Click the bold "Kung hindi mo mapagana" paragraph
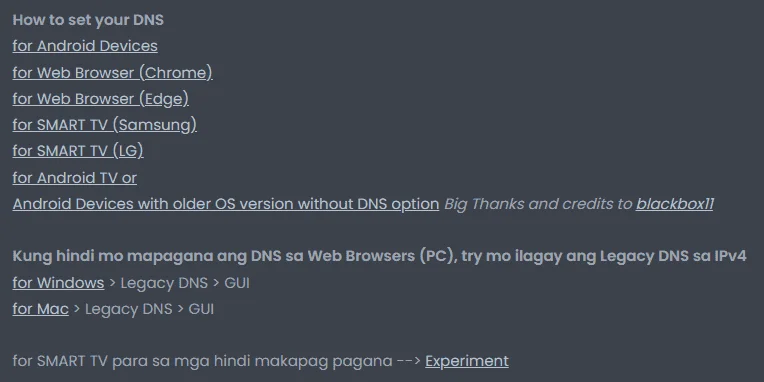764x382 pixels. click(379, 256)
